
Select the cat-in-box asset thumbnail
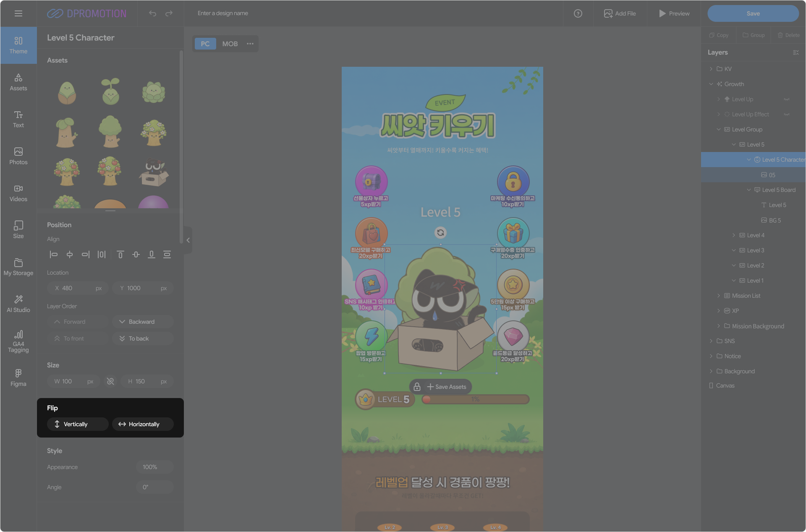(x=154, y=172)
